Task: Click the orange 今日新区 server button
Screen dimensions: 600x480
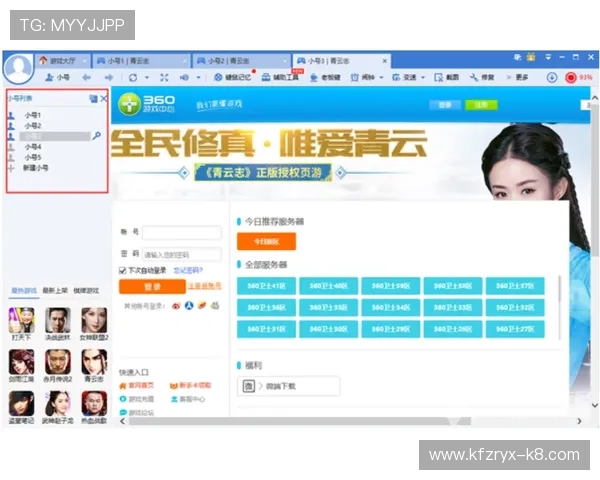Action: click(266, 242)
